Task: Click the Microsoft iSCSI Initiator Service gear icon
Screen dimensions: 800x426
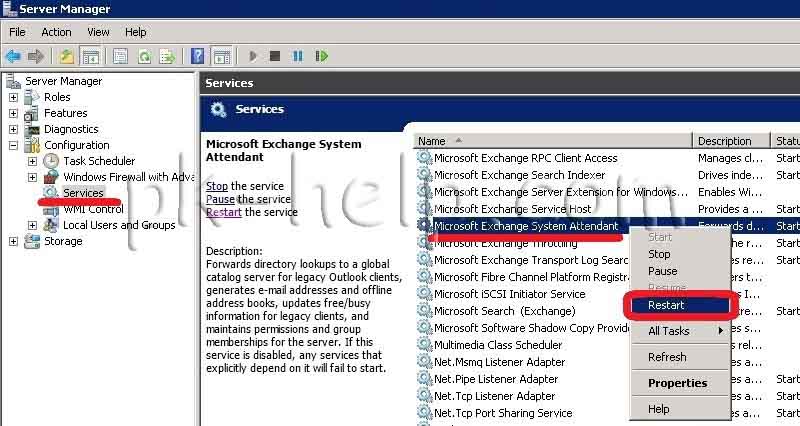Action: (x=424, y=294)
